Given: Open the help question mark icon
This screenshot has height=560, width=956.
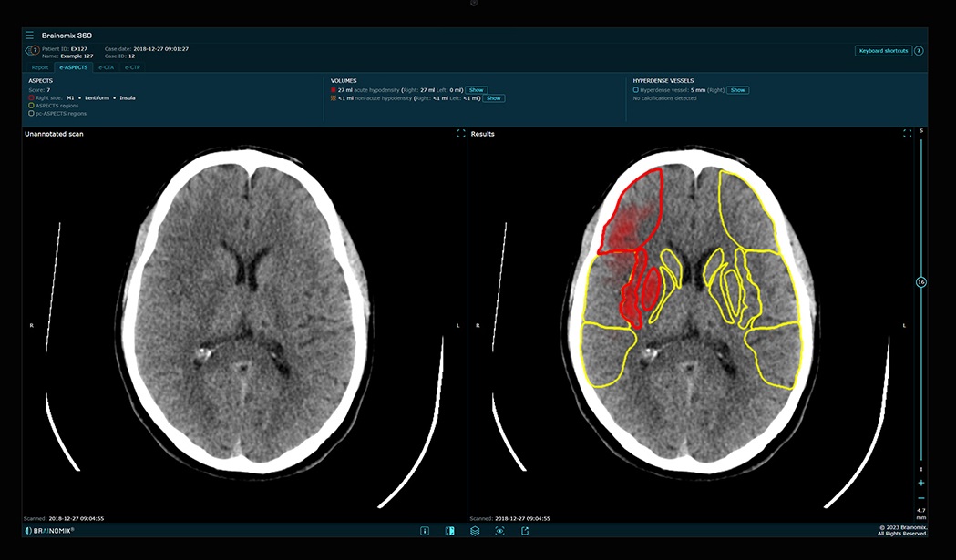Looking at the screenshot, I should point(919,51).
